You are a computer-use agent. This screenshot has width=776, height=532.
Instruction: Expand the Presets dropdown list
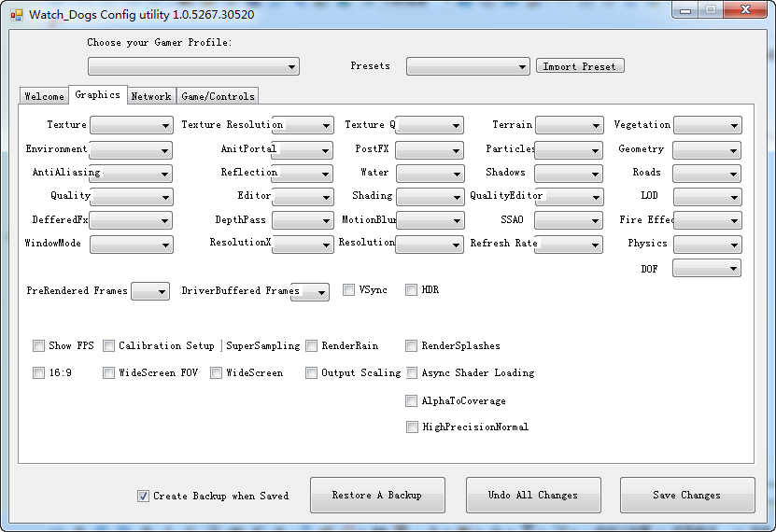tap(468, 66)
